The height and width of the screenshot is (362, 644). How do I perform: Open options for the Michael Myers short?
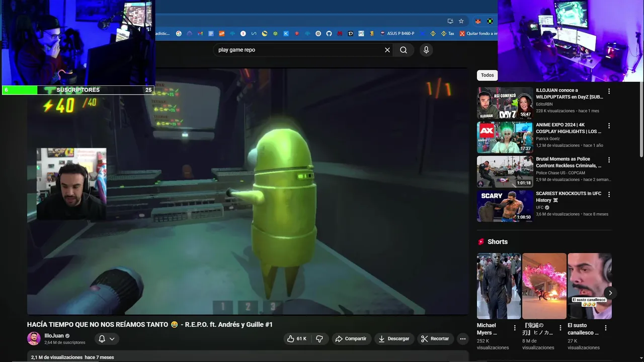pos(515,328)
